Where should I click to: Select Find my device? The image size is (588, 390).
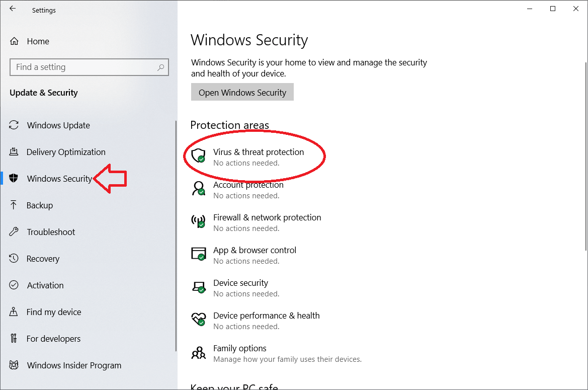[53, 311]
